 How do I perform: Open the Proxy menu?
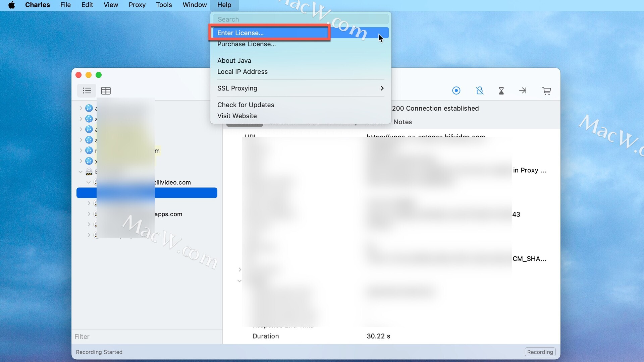pyautogui.click(x=137, y=5)
